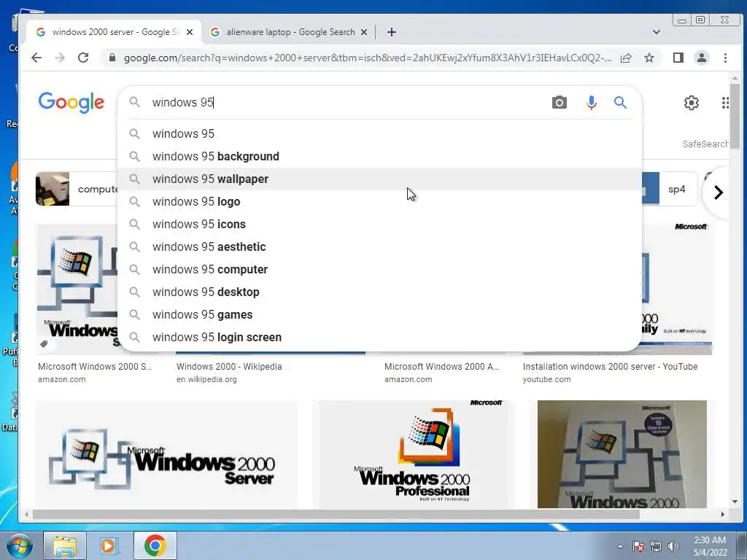Click the horizontal scrollbar right arrow

pos(723,515)
